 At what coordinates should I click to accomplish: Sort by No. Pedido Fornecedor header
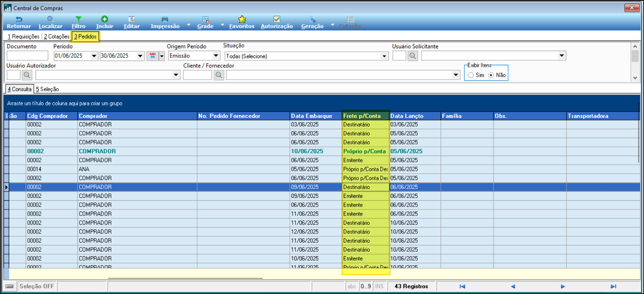point(243,116)
